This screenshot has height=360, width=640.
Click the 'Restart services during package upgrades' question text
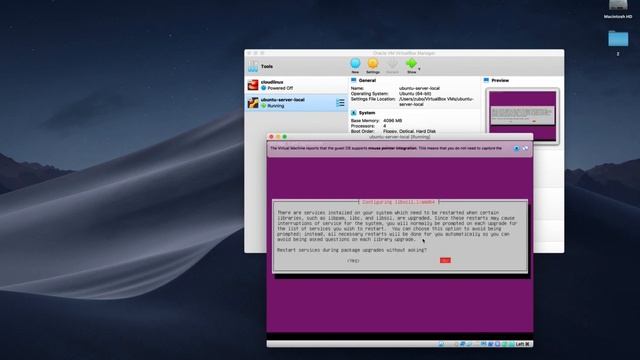pyautogui.click(x=352, y=250)
